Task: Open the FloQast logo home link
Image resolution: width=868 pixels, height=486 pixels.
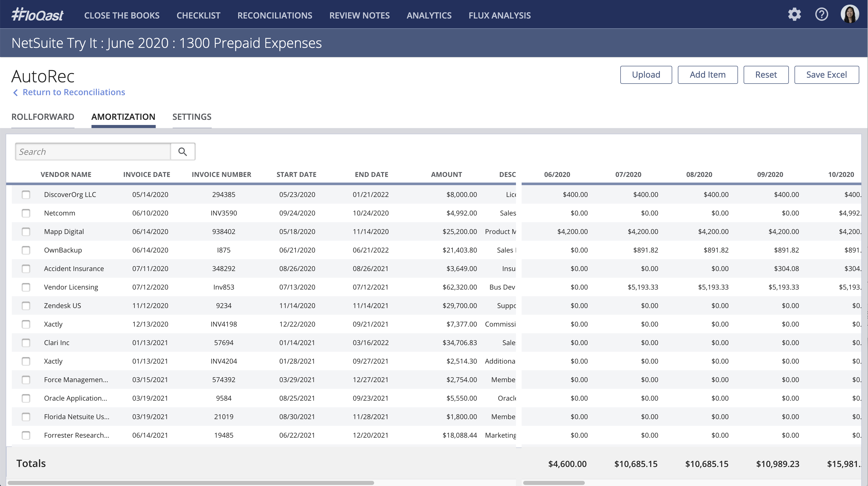Action: tap(38, 15)
